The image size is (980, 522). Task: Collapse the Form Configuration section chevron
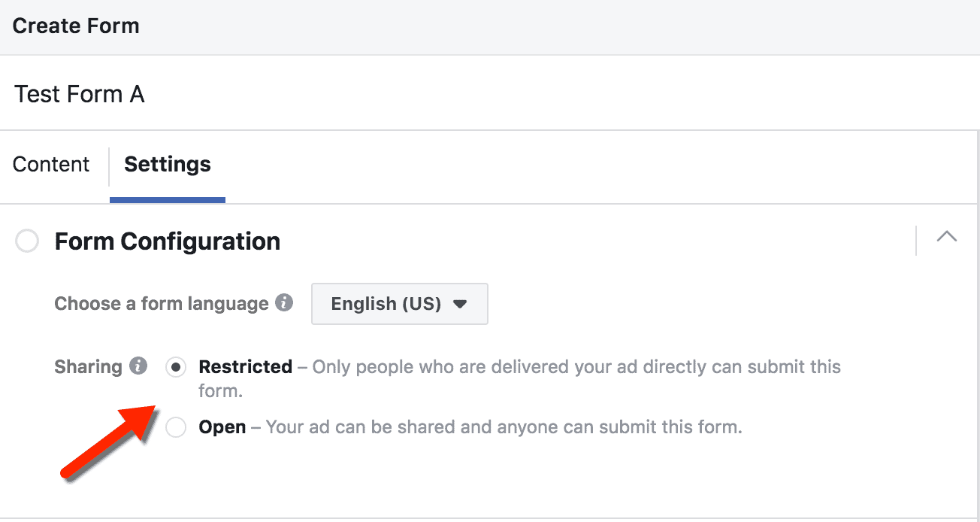click(947, 238)
